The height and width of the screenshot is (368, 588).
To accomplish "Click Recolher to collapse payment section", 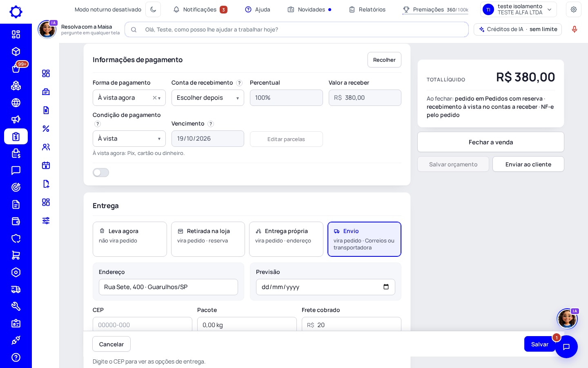I will click(x=384, y=60).
